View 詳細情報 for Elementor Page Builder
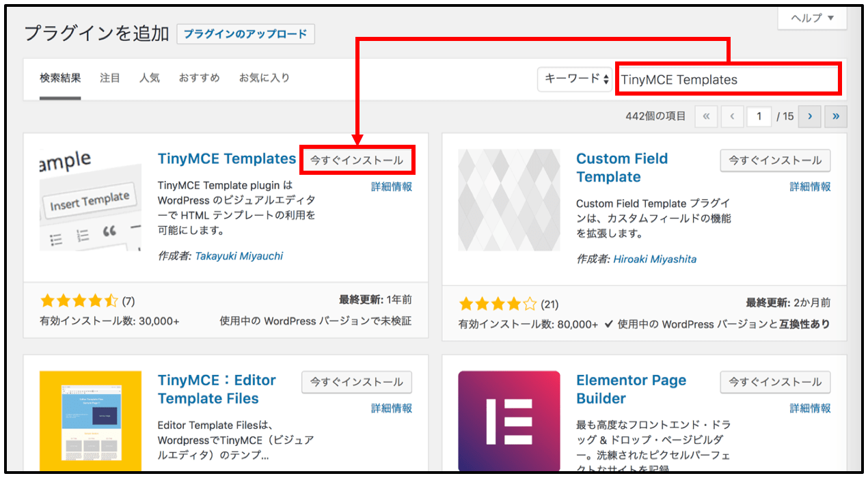 [811, 408]
